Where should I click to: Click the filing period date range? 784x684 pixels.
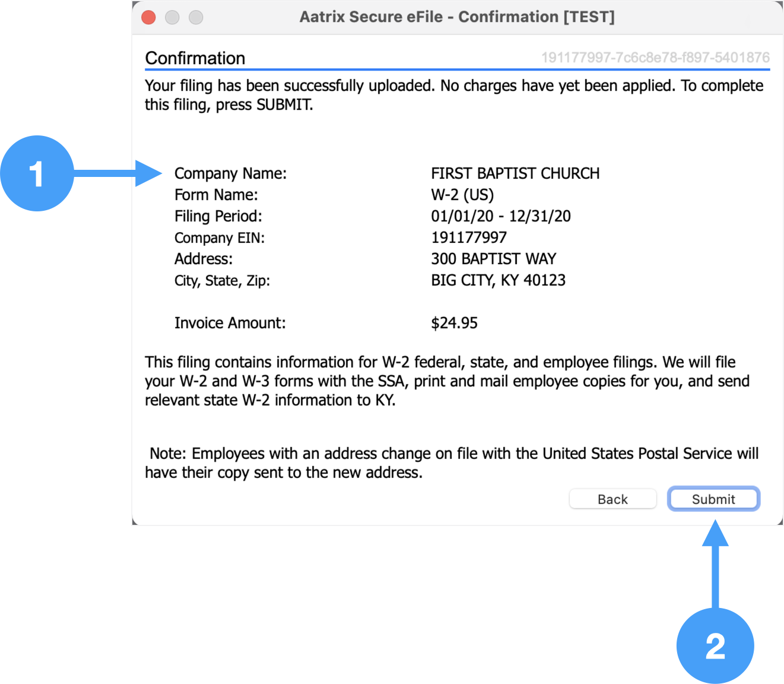(x=500, y=216)
